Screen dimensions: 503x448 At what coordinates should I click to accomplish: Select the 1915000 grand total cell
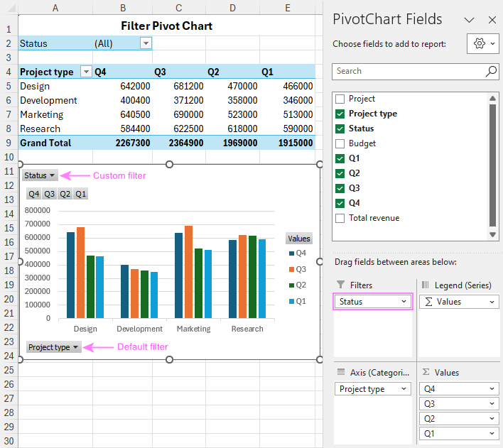[288, 143]
